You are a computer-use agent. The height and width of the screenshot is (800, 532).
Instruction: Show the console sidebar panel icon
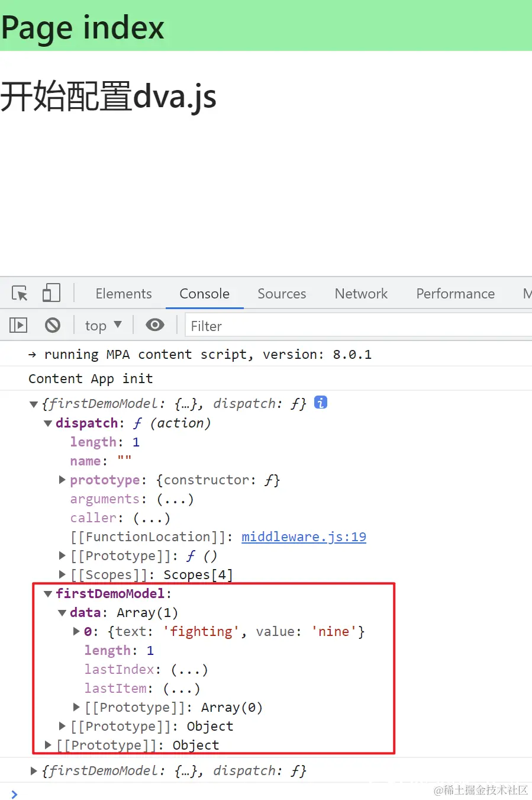(18, 325)
